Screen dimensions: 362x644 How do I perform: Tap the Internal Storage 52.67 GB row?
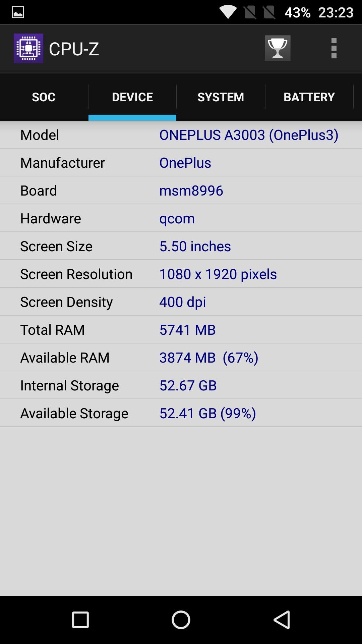point(181,385)
